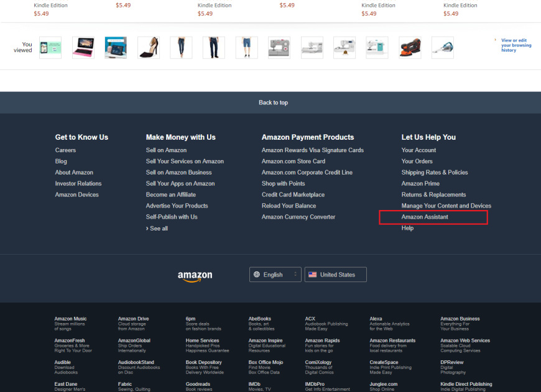The height and width of the screenshot is (392, 541).
Task: Open AbeBooks footer link
Action: (x=262, y=324)
